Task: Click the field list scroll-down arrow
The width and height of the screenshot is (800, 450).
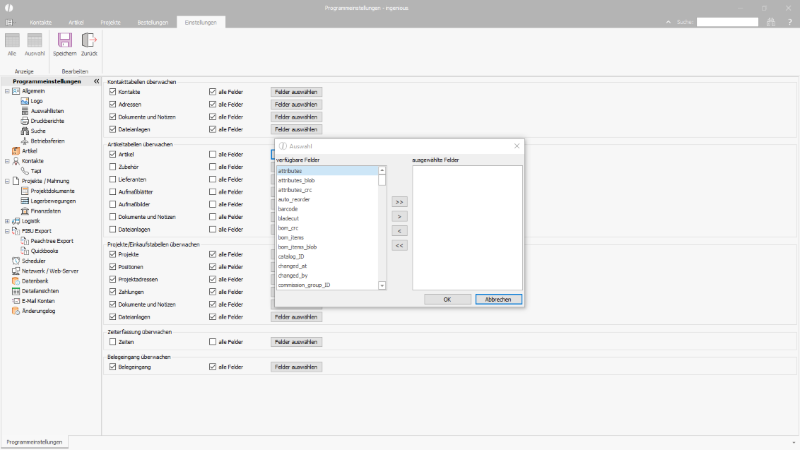Action: [382, 286]
